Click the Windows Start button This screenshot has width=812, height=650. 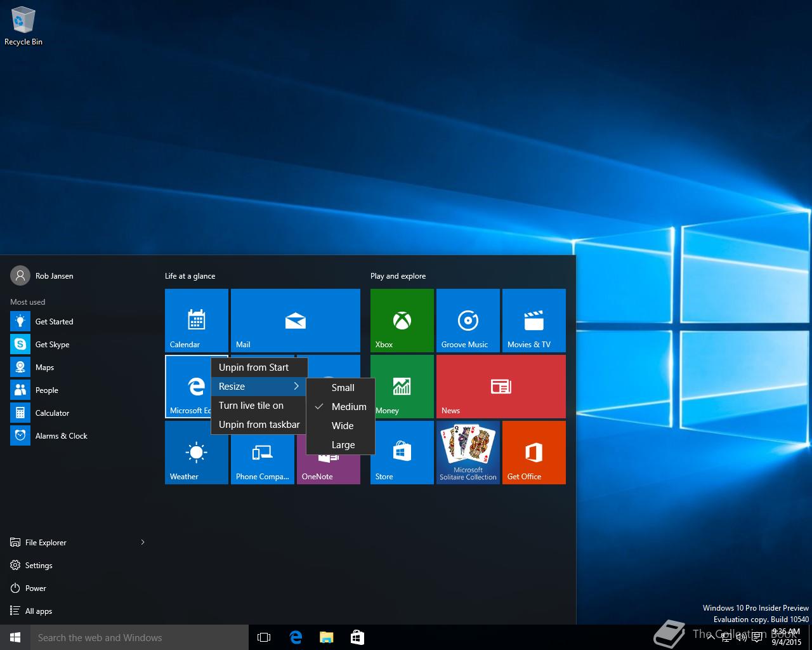pyautogui.click(x=15, y=637)
